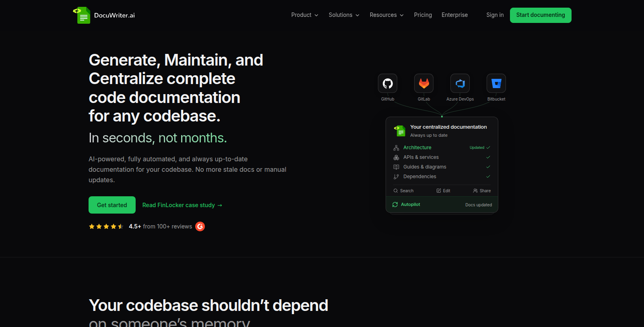This screenshot has width=644, height=327.
Task: Click the Guides & diagrams book icon
Action: pyautogui.click(x=396, y=167)
